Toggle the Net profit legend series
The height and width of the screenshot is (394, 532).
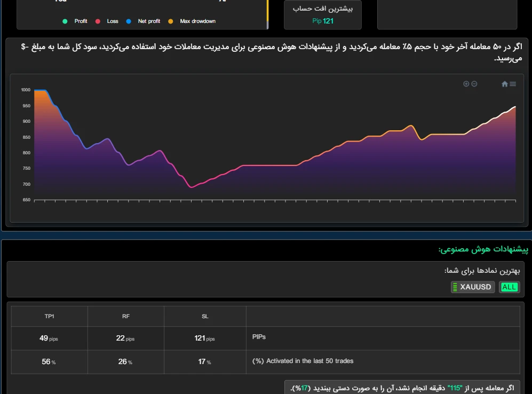[148, 21]
